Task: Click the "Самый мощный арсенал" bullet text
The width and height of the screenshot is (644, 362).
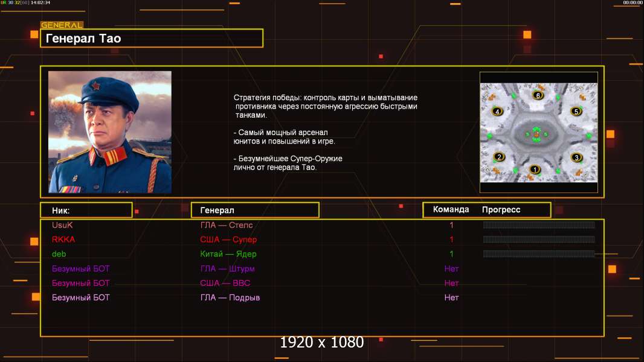Action: [x=284, y=137]
